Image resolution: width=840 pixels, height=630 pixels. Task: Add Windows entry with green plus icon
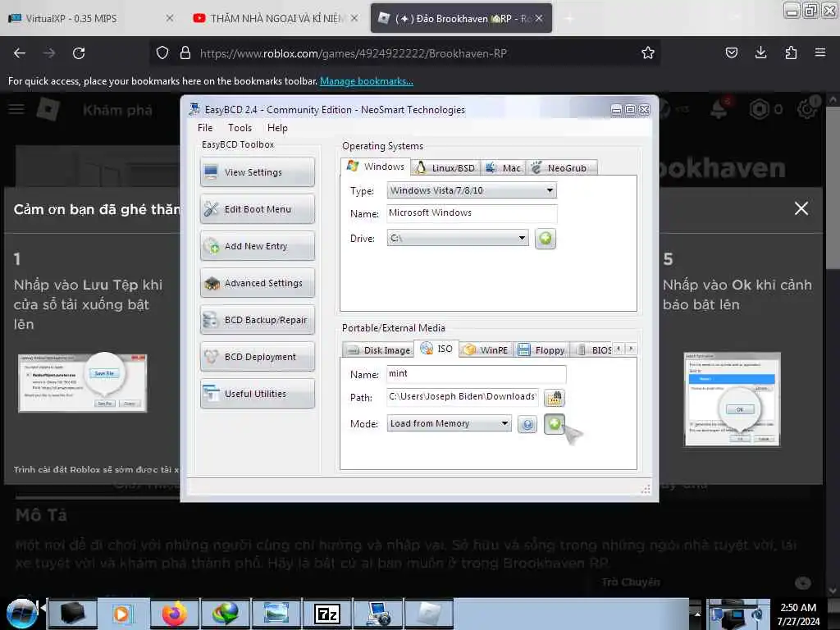pos(546,239)
